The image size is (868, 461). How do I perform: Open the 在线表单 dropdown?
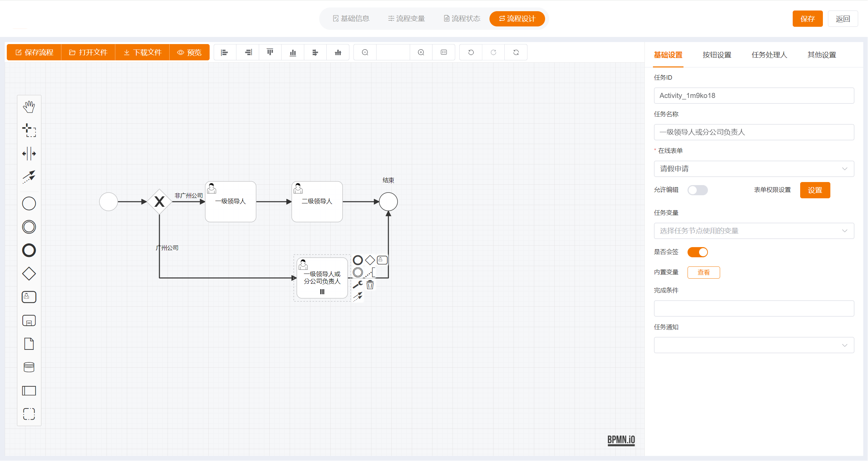(x=754, y=169)
